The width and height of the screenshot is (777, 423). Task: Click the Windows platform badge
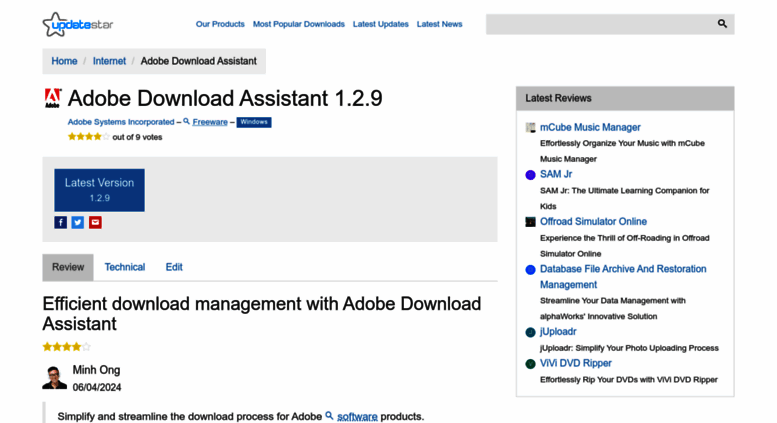[254, 122]
